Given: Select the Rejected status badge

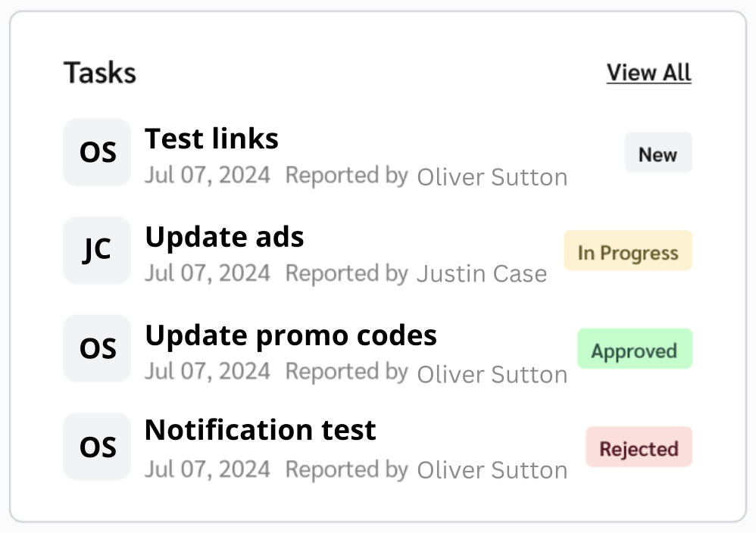Looking at the screenshot, I should pyautogui.click(x=639, y=447).
